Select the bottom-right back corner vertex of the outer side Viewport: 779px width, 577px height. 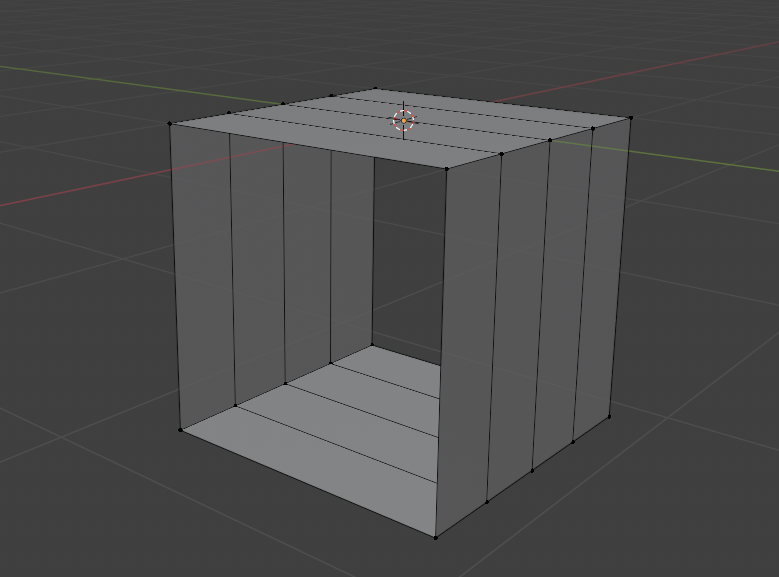point(610,418)
